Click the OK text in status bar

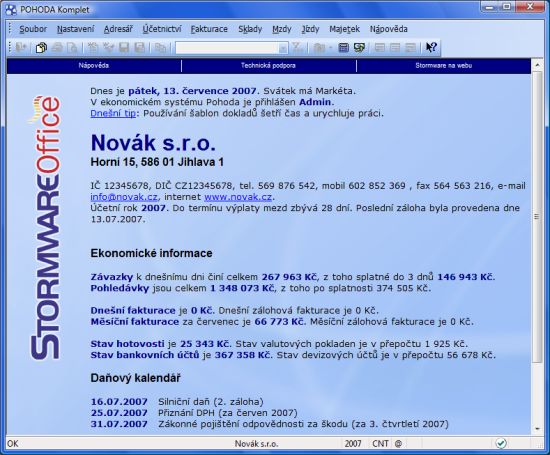click(13, 444)
